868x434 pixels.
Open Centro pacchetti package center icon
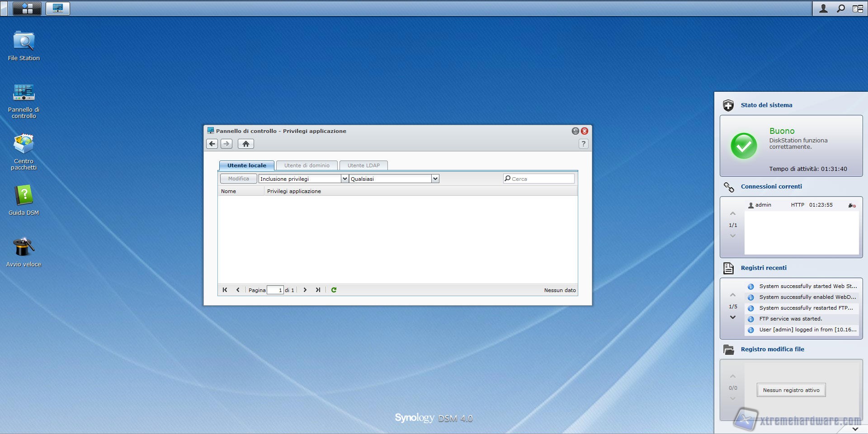click(x=24, y=145)
